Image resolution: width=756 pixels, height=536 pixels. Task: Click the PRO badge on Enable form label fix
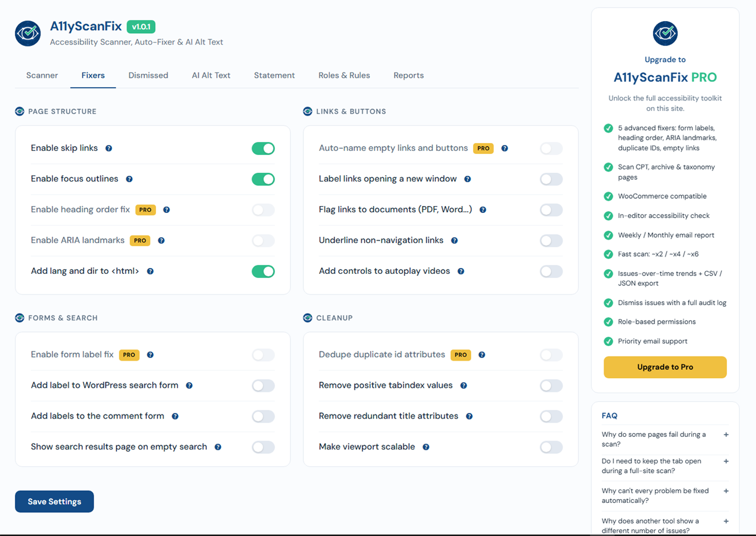click(x=129, y=355)
